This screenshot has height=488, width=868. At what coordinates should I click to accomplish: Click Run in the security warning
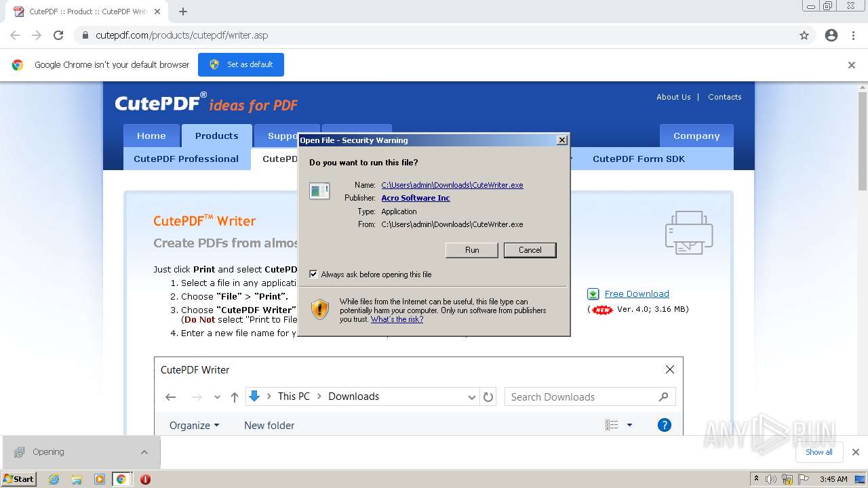pos(472,250)
